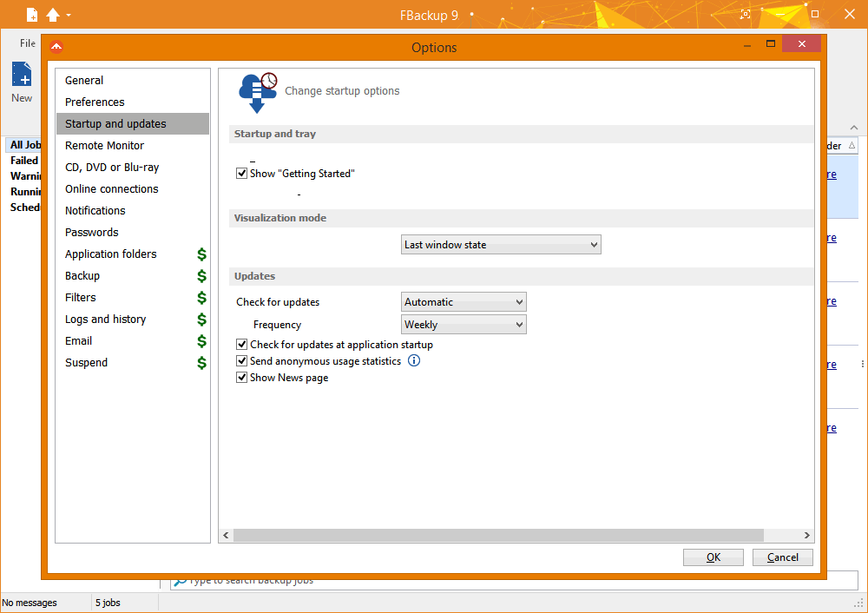Select Logs and history page

pyautogui.click(x=133, y=319)
